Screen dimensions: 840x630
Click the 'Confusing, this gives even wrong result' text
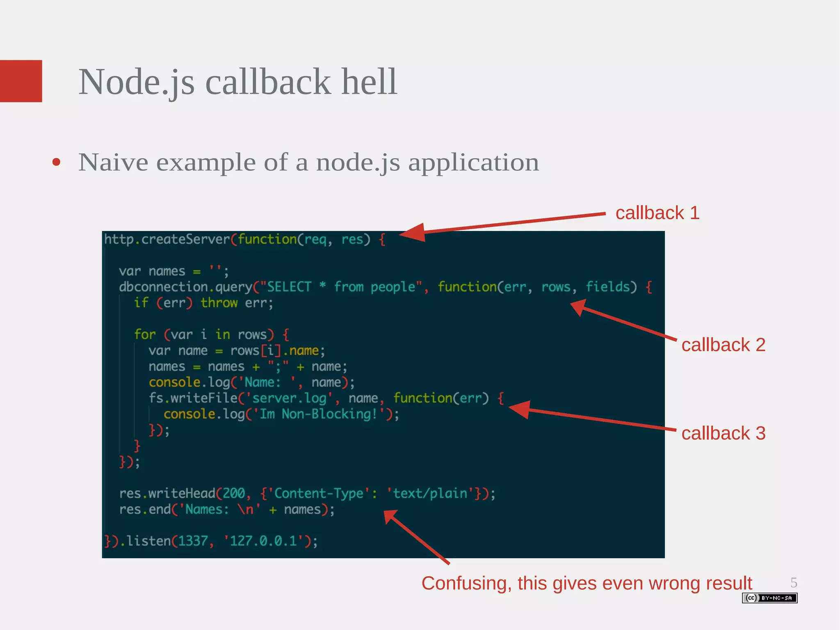(587, 583)
